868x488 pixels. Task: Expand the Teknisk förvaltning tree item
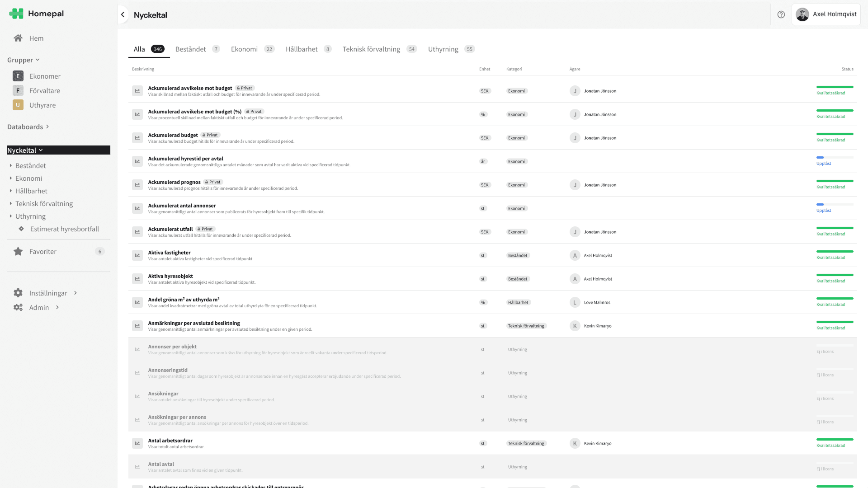11,203
